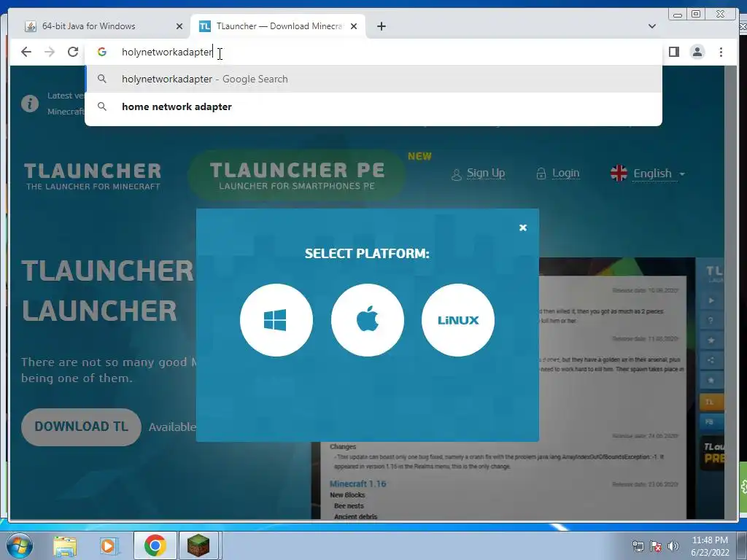Click the Login link
Image resolution: width=747 pixels, height=560 pixels.
[x=565, y=174]
